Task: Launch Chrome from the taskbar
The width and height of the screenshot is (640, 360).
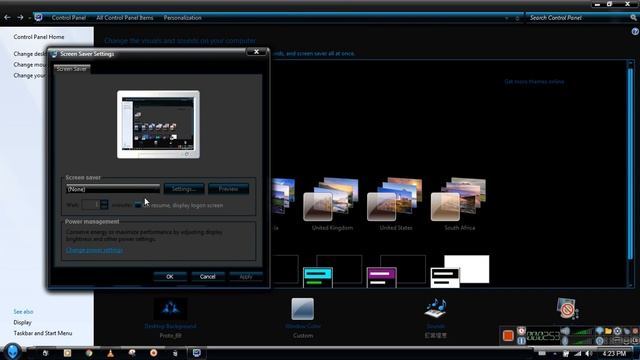Action: [x=89, y=353]
